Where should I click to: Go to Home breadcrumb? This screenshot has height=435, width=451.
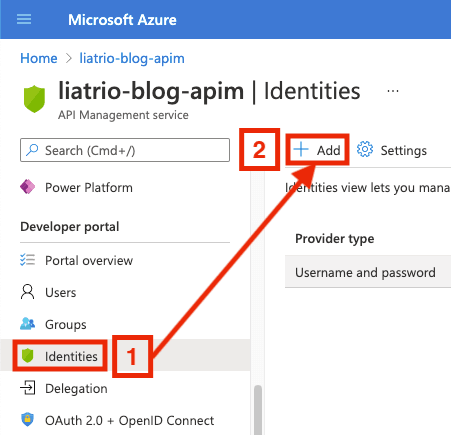pyautogui.click(x=39, y=58)
